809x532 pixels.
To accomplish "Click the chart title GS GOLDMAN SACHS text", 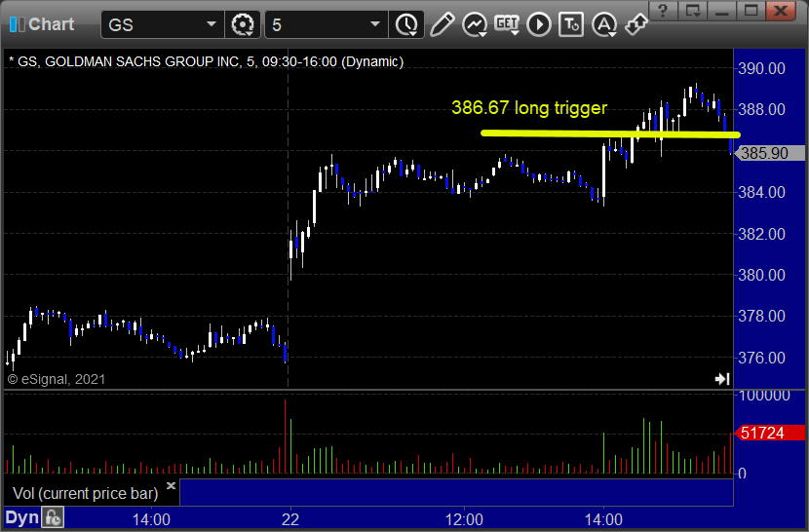I will 206,62.
